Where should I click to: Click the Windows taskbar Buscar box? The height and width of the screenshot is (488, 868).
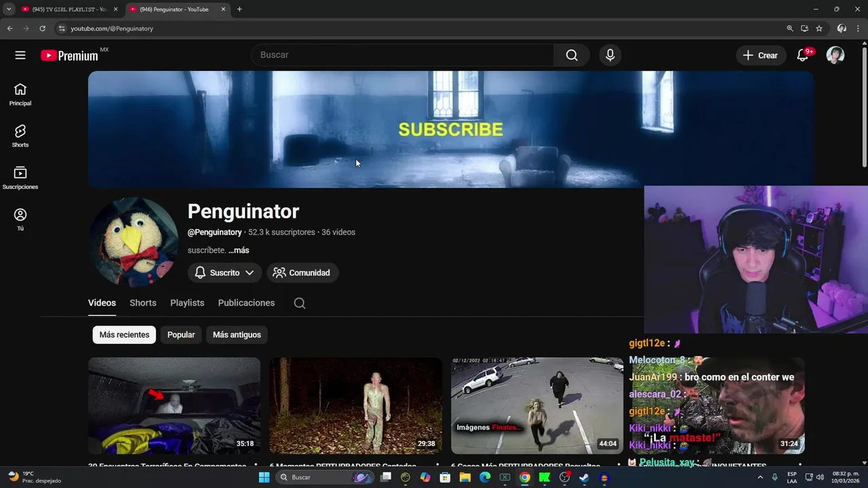click(323, 477)
